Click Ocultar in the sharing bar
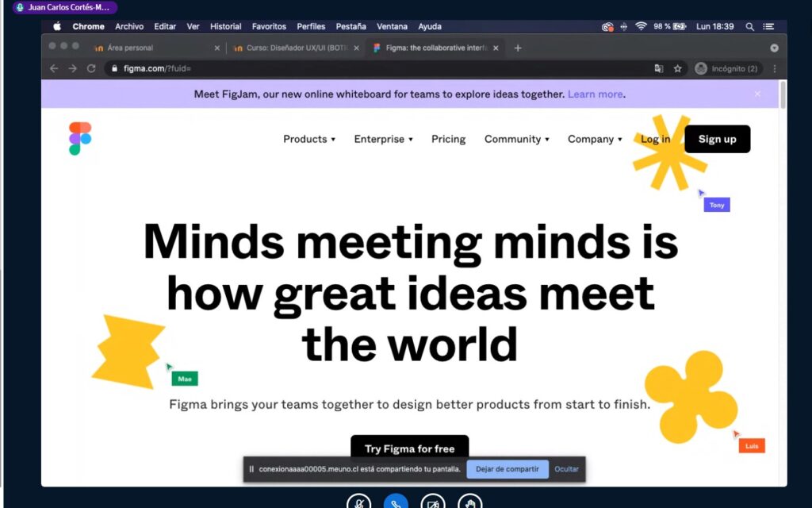Image resolution: width=812 pixels, height=508 pixels. point(566,469)
